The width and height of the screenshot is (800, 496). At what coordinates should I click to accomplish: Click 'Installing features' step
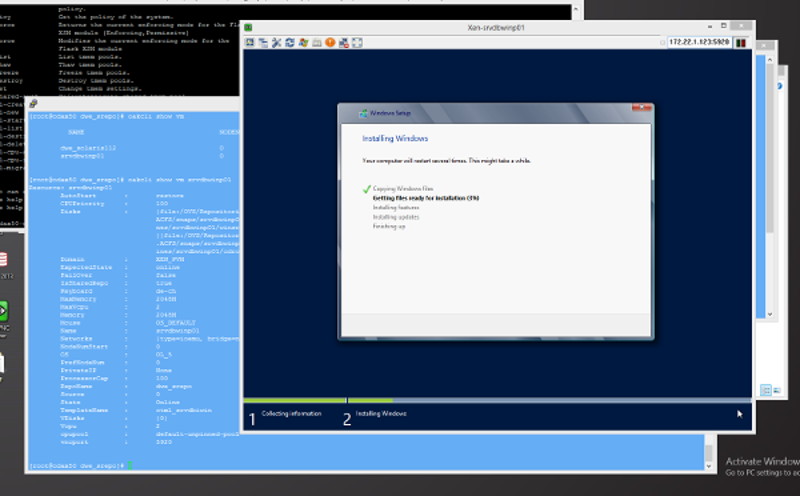(x=396, y=207)
